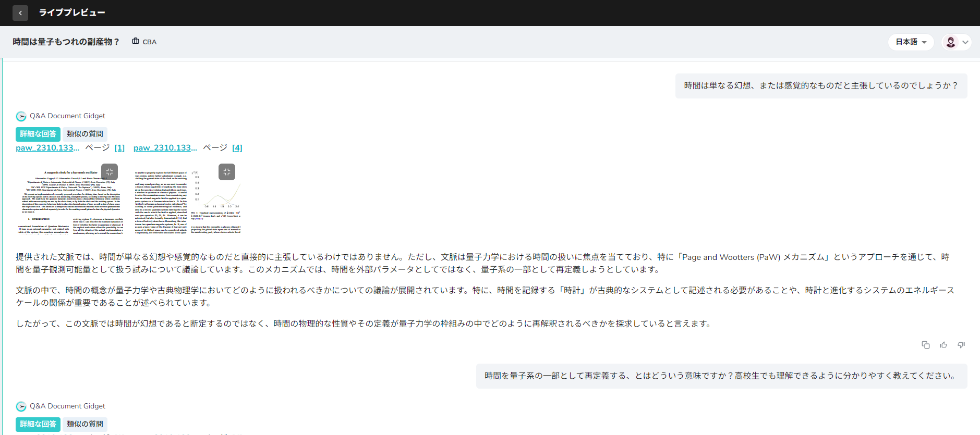Viewport: 980px width, 435px height.
Task: Expand the user menu chevron beside avatar
Action: tap(965, 42)
